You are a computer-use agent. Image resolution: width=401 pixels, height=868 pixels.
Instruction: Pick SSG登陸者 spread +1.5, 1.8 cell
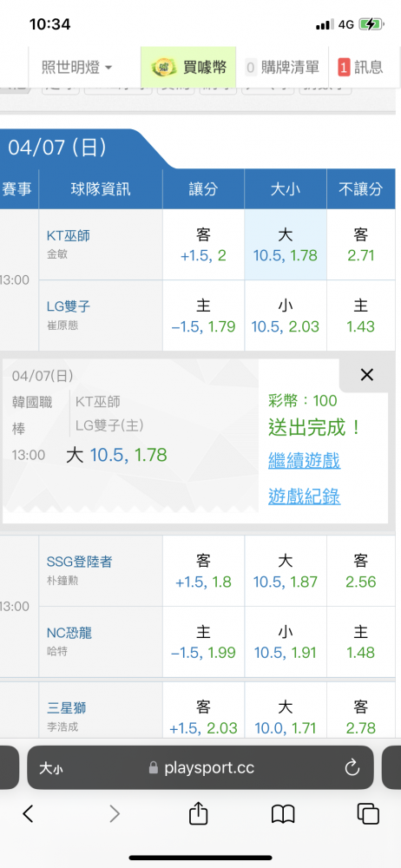click(x=203, y=571)
